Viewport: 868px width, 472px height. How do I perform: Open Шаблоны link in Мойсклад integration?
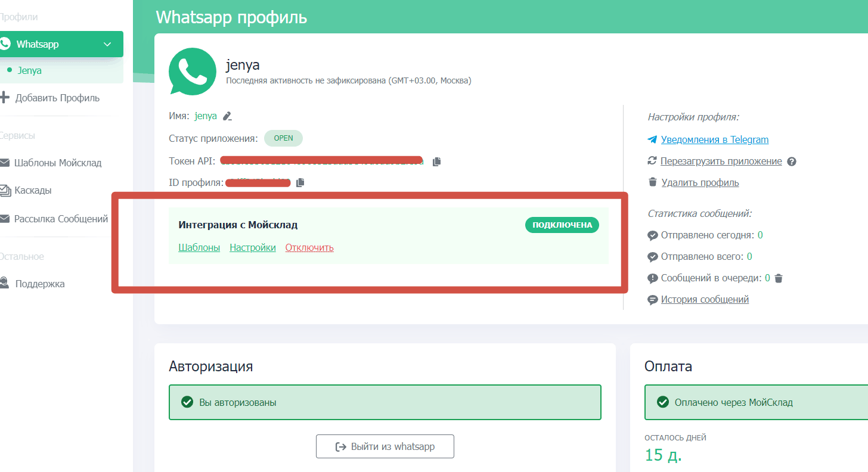click(199, 248)
